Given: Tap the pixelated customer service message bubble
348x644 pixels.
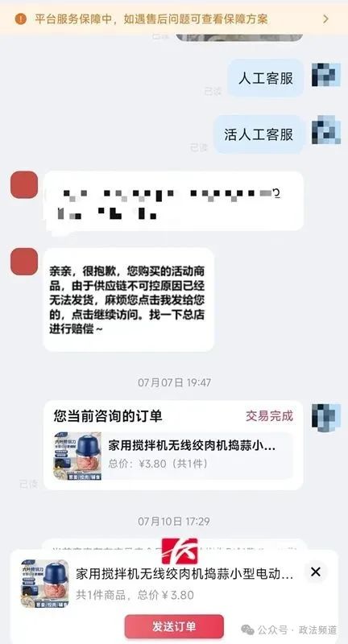Looking at the screenshot, I should click(173, 200).
